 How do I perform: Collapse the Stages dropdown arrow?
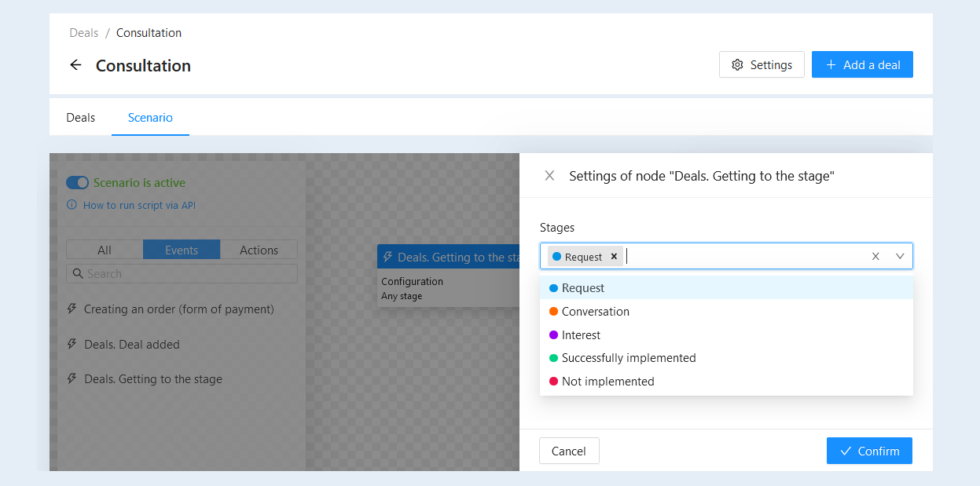click(900, 256)
